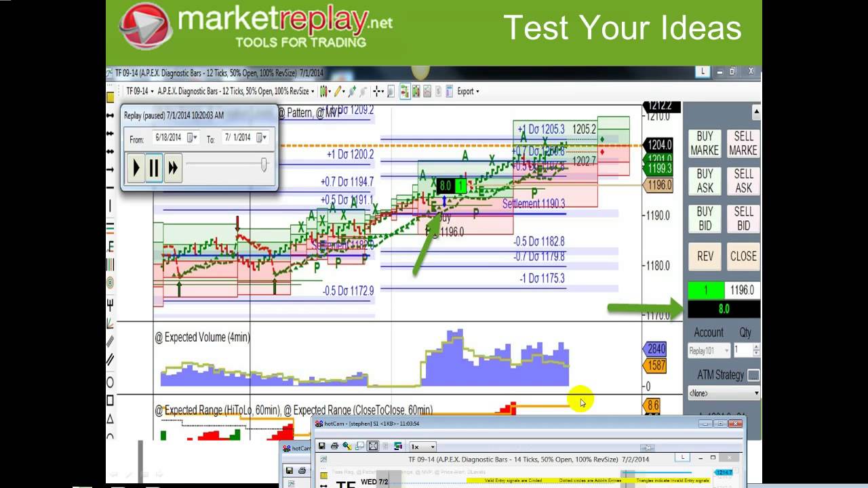Click the hotCam save disk icon
This screenshot has width=868, height=488.
(321, 446)
